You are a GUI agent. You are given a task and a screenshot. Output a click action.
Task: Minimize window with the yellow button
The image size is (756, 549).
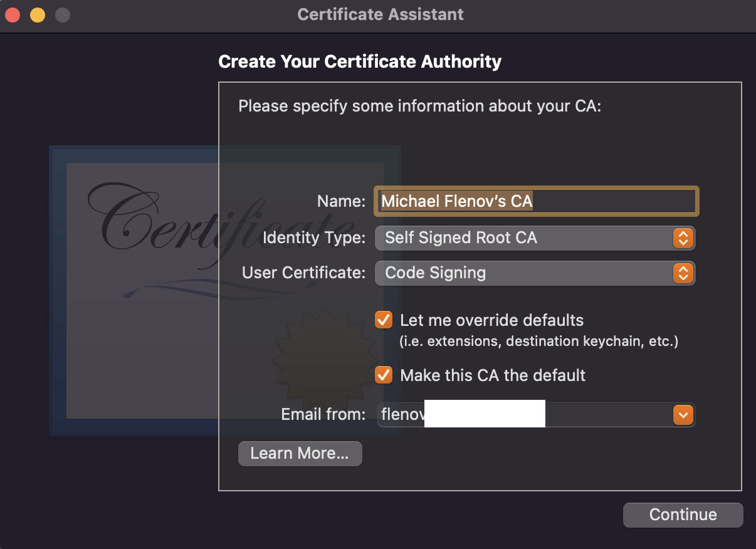click(38, 15)
